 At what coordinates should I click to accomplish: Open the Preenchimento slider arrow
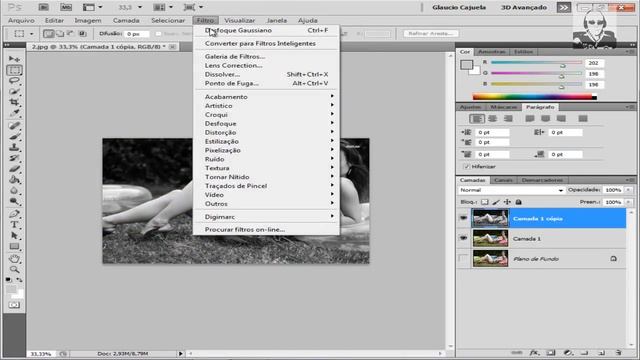[628, 202]
